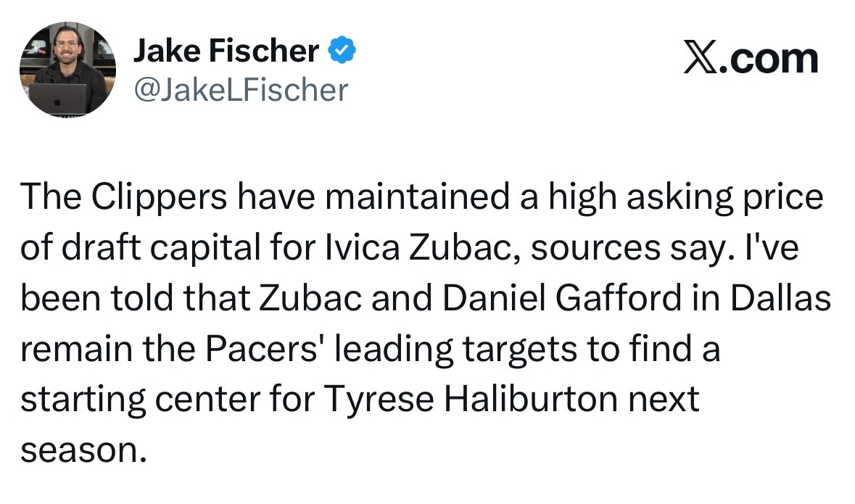Click the word "starting" in the tweet

(x=83, y=400)
